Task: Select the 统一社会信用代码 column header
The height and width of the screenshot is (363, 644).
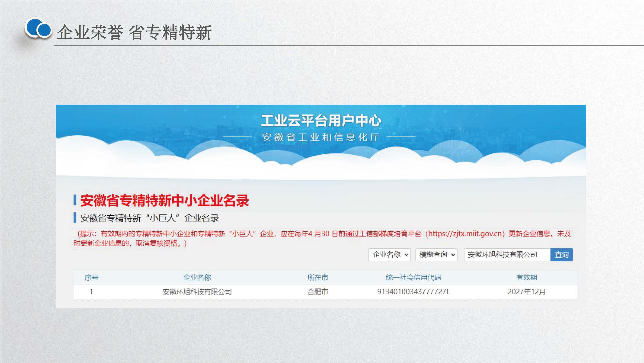Action: (414, 277)
